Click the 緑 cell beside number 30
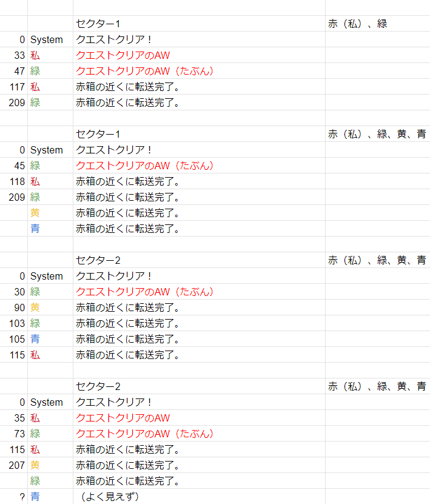The image size is (430, 504). point(50,292)
